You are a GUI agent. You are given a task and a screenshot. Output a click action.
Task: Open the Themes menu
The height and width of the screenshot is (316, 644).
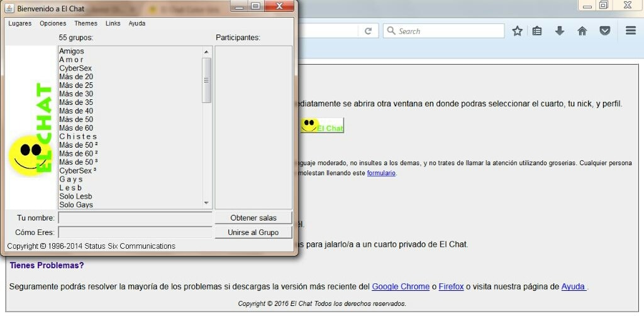86,23
